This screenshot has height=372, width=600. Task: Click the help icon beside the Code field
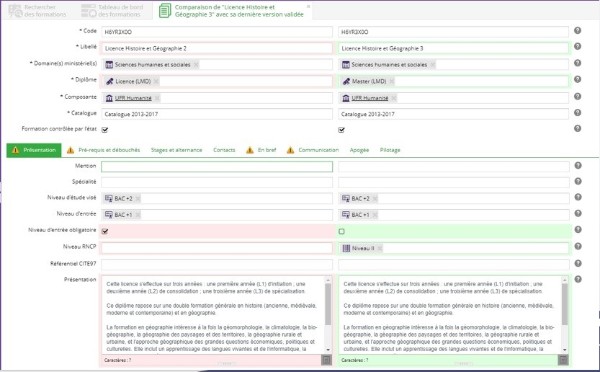[577, 31]
